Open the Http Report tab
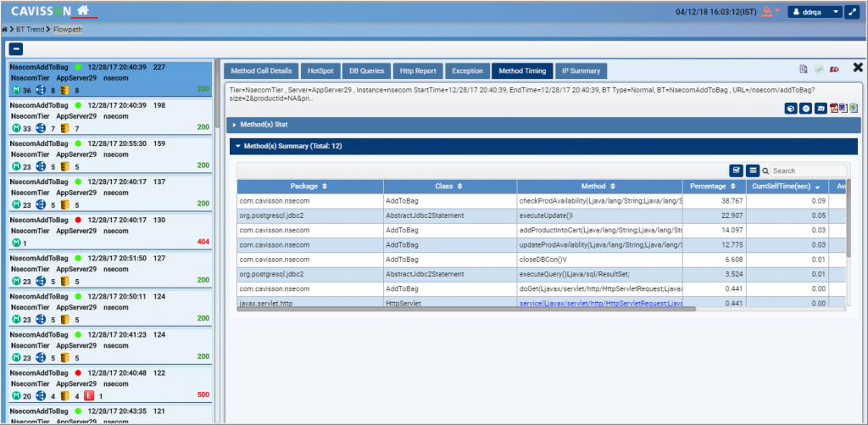This screenshot has width=868, height=425. 418,71
